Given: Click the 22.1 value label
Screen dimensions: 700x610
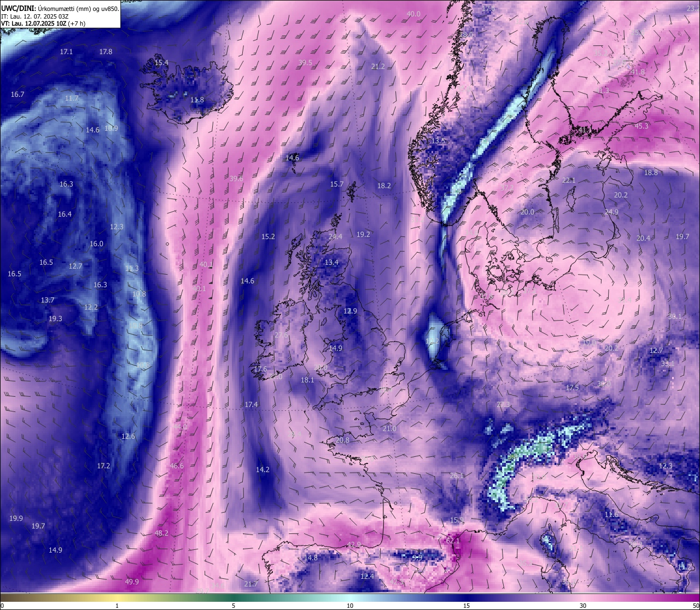Looking at the screenshot, I should (569, 180).
